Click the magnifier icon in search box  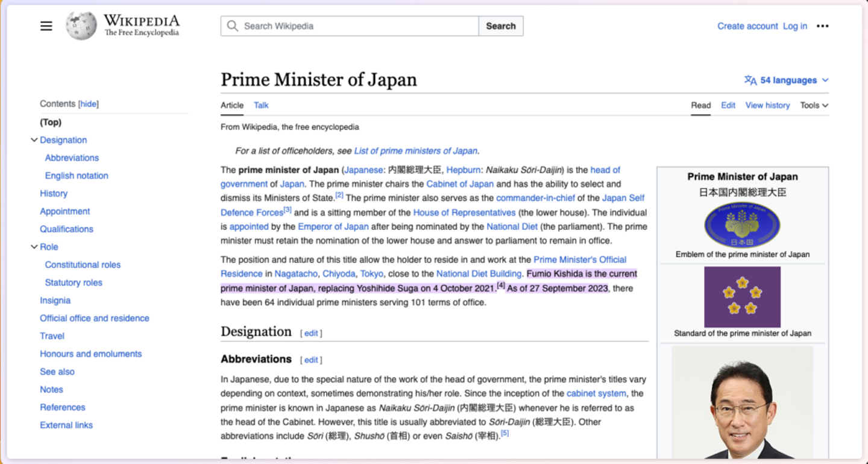[x=233, y=26]
